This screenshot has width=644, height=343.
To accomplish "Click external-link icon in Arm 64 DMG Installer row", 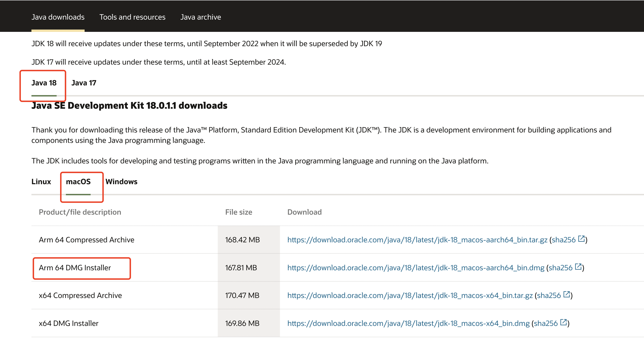I will coord(578,267).
